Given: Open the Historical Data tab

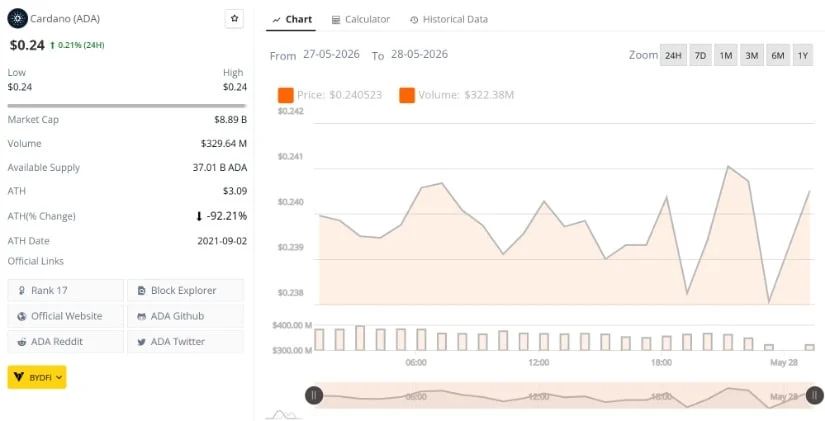Looking at the screenshot, I should point(449,19).
